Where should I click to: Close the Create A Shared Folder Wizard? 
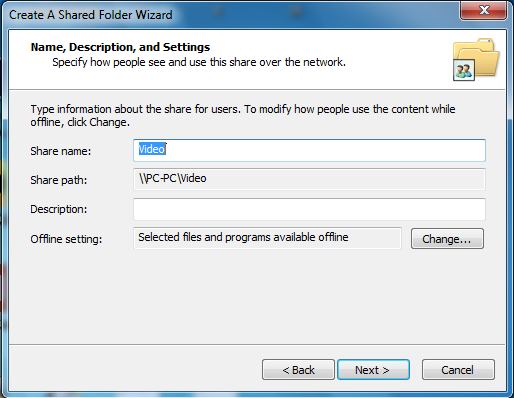[484, 10]
